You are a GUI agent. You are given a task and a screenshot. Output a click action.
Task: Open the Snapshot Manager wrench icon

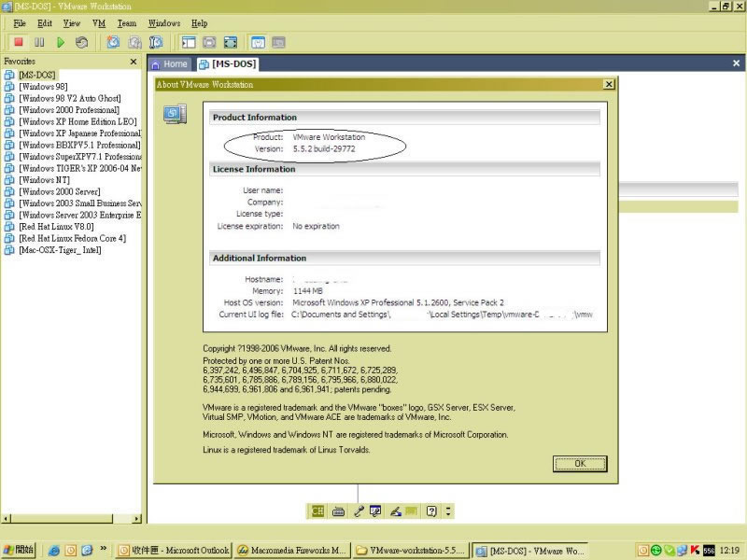pyautogui.click(x=156, y=42)
